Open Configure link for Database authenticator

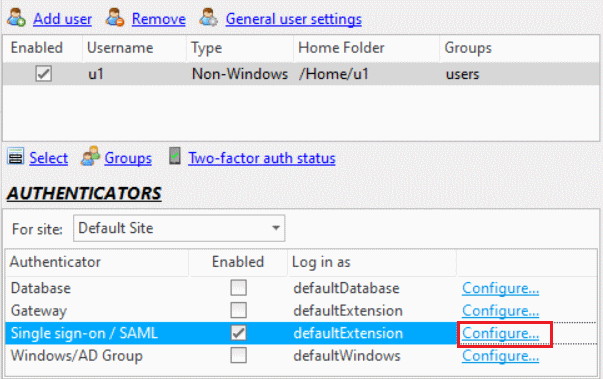[x=500, y=288]
